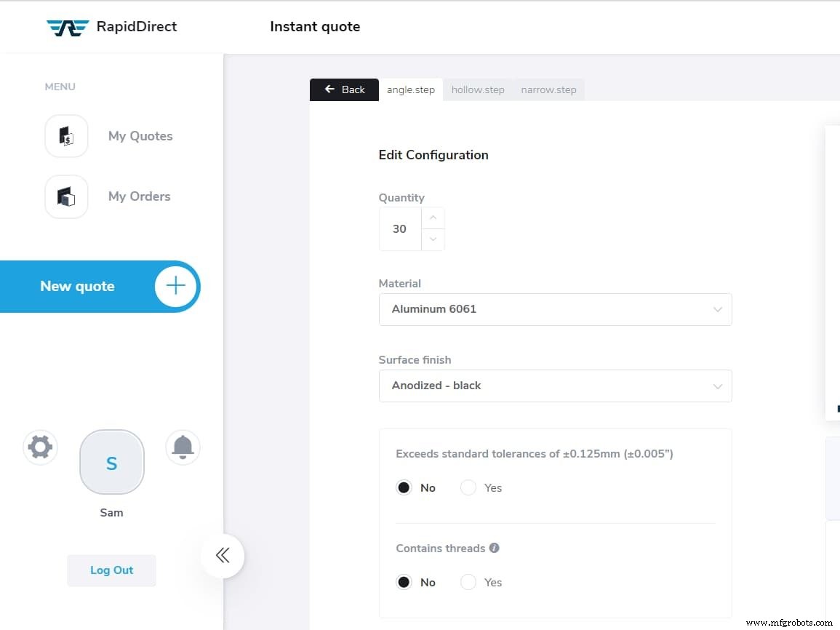Click the RapidDirect logo
Screen dimensions: 840x630
coord(113,26)
